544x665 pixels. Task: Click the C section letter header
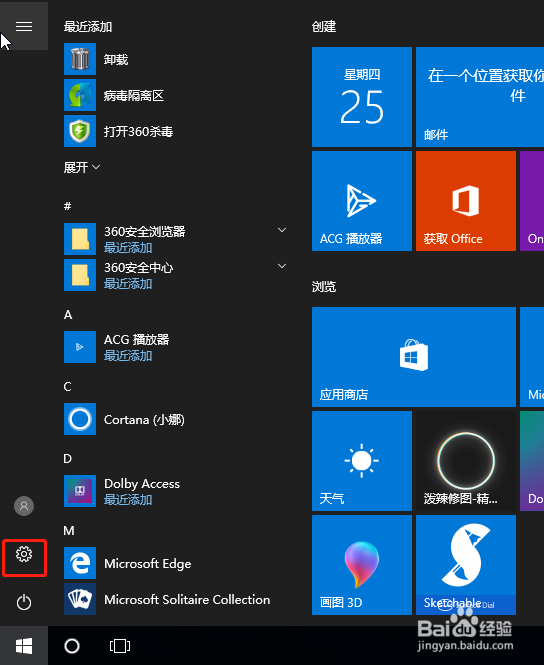pyautogui.click(x=67, y=387)
